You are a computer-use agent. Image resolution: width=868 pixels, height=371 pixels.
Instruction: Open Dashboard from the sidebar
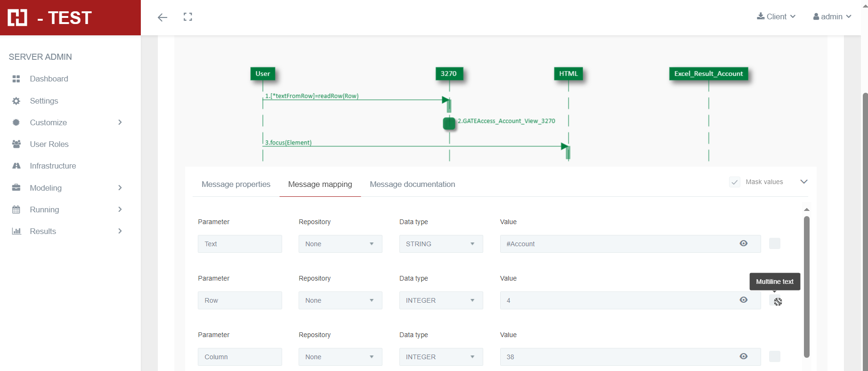[x=49, y=79]
